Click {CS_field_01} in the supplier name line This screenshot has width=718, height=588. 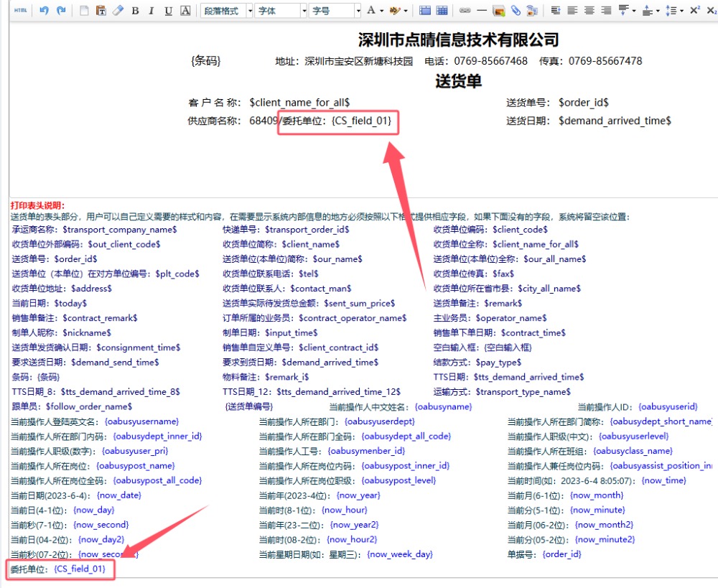[362, 121]
